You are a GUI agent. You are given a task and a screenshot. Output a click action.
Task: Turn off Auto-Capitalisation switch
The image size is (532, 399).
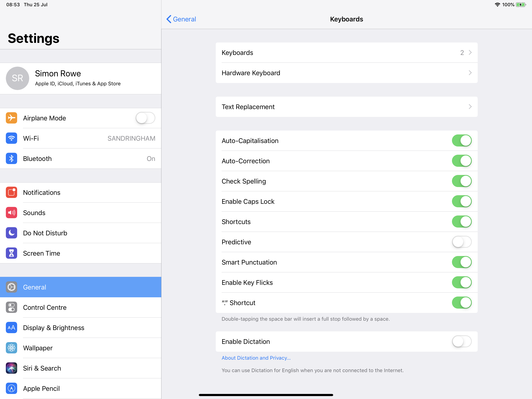pos(462,140)
